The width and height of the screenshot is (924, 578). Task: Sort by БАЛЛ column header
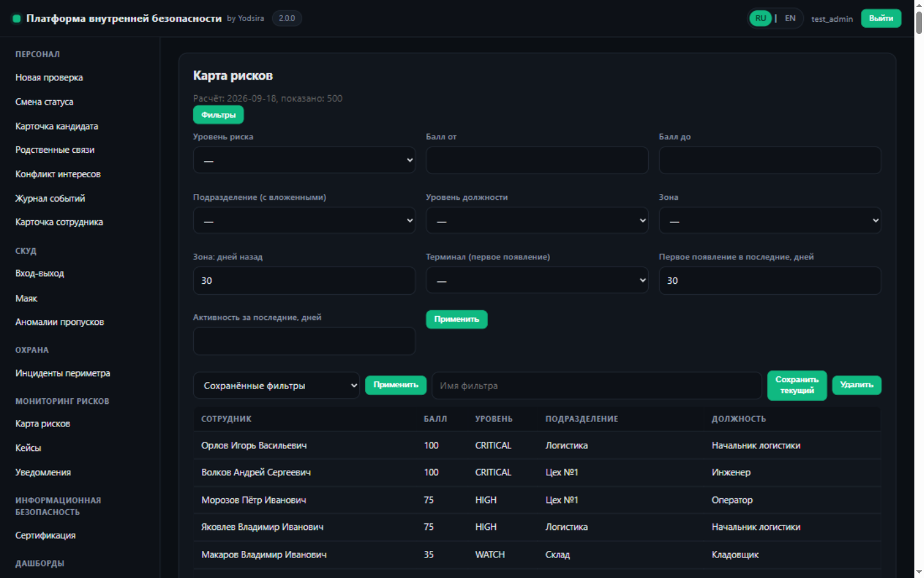click(435, 419)
